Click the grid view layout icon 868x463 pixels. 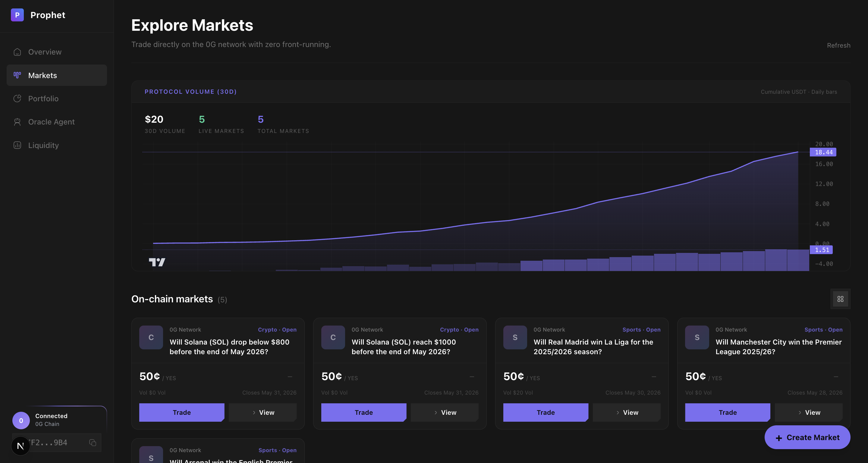click(x=840, y=299)
